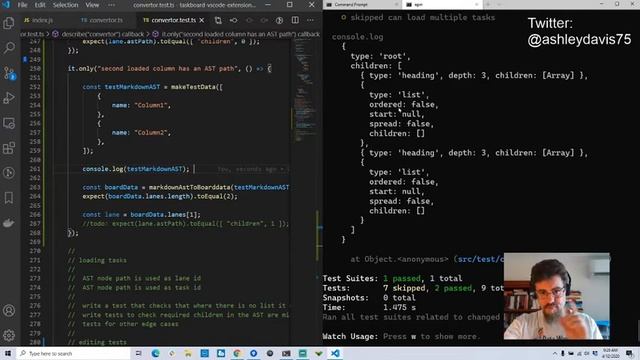Click the taskbar search box

point(73,353)
